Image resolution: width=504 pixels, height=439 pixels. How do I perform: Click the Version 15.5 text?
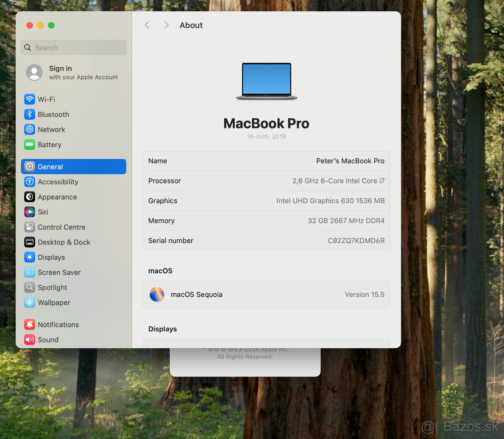[365, 294]
